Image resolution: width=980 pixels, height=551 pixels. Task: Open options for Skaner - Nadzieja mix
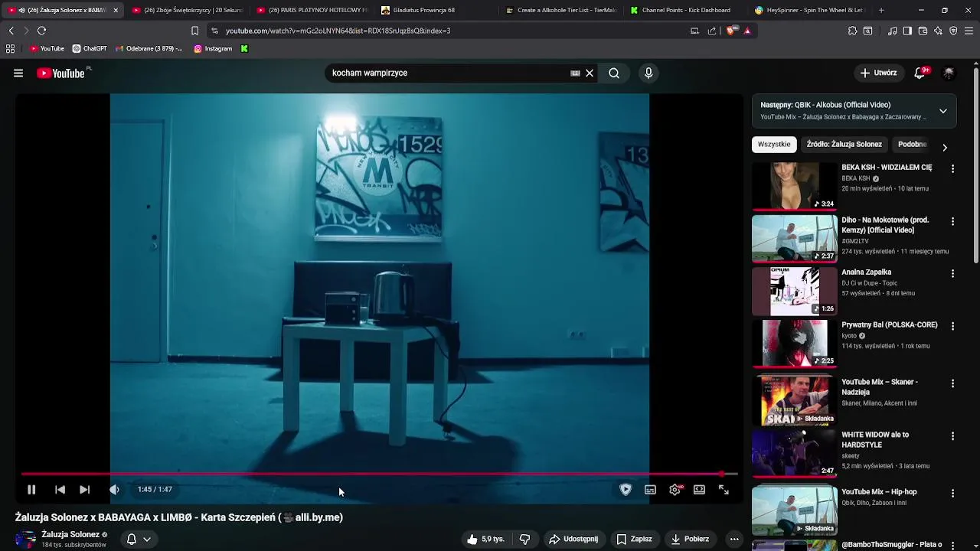click(952, 383)
